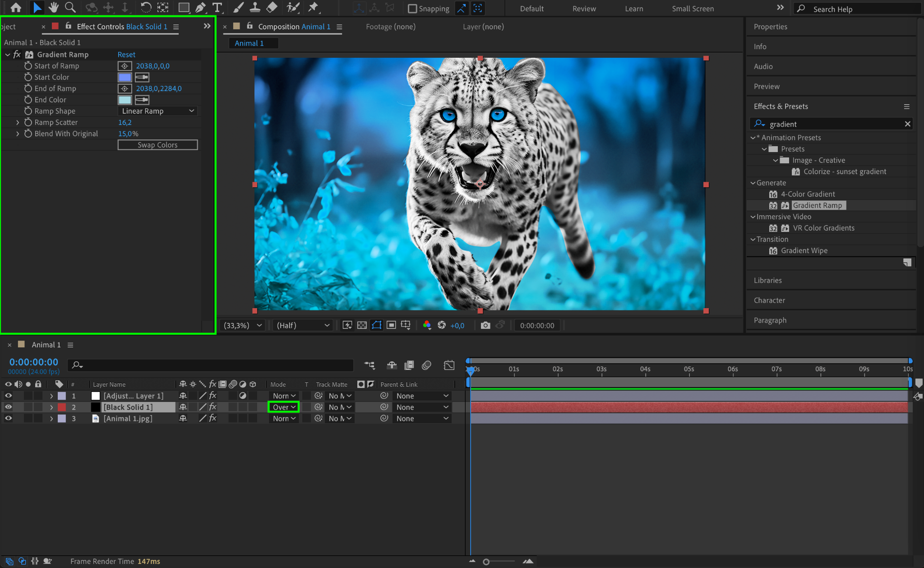Viewport: 924px width, 568px height.
Task: Hide the Animal 1.jpg layer
Action: [8, 418]
